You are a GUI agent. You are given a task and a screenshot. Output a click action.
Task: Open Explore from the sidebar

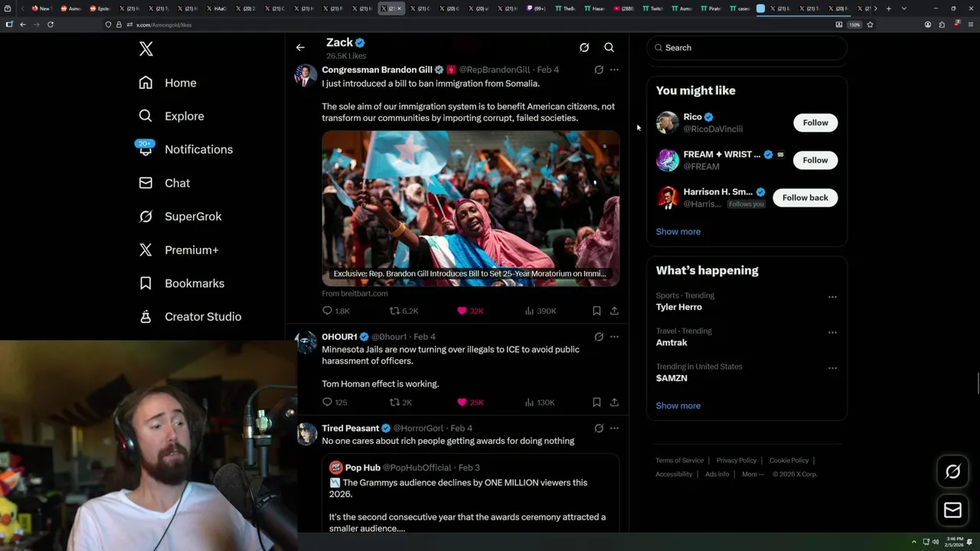point(171,116)
